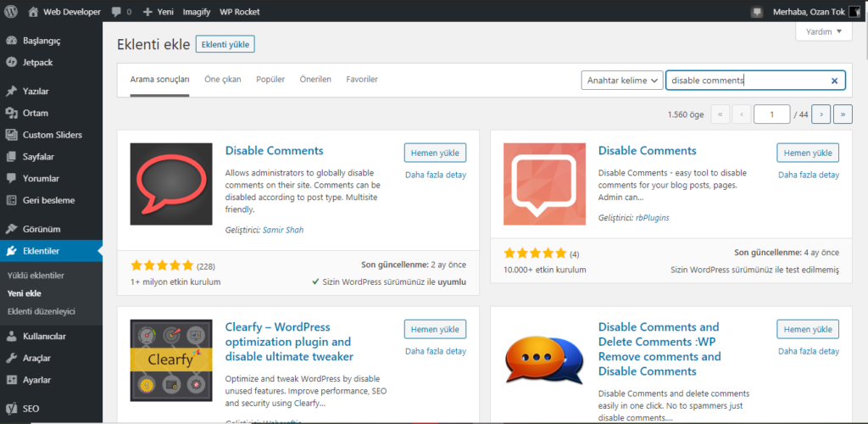This screenshot has width=868, height=424.
Task: Click the Başlangıç dashboard icon
Action: tap(12, 41)
